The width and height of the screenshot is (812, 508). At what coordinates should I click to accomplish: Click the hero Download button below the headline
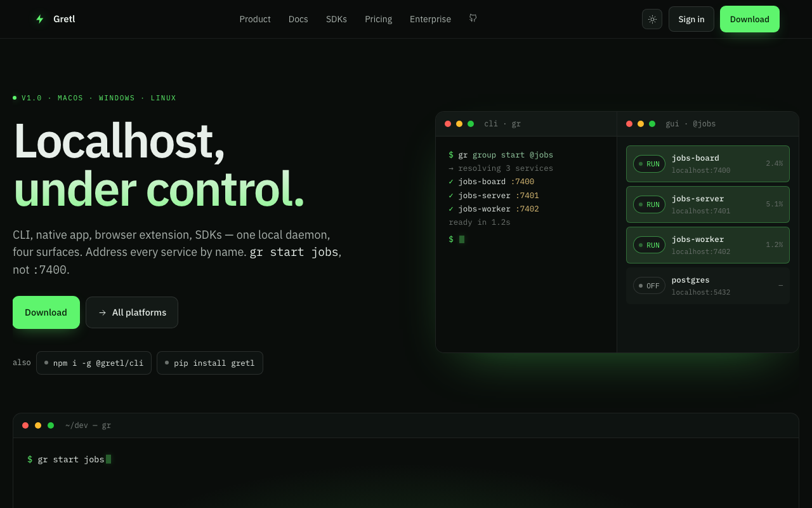click(x=46, y=312)
